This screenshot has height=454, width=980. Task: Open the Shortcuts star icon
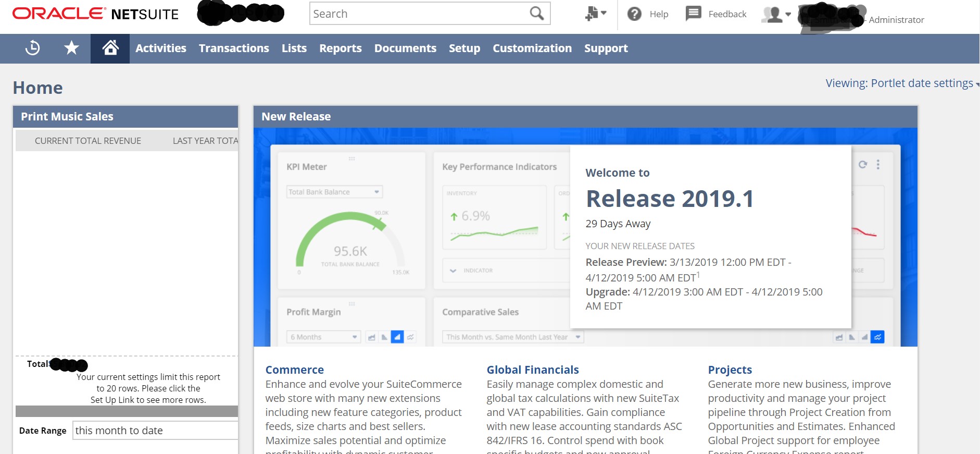[x=71, y=48]
